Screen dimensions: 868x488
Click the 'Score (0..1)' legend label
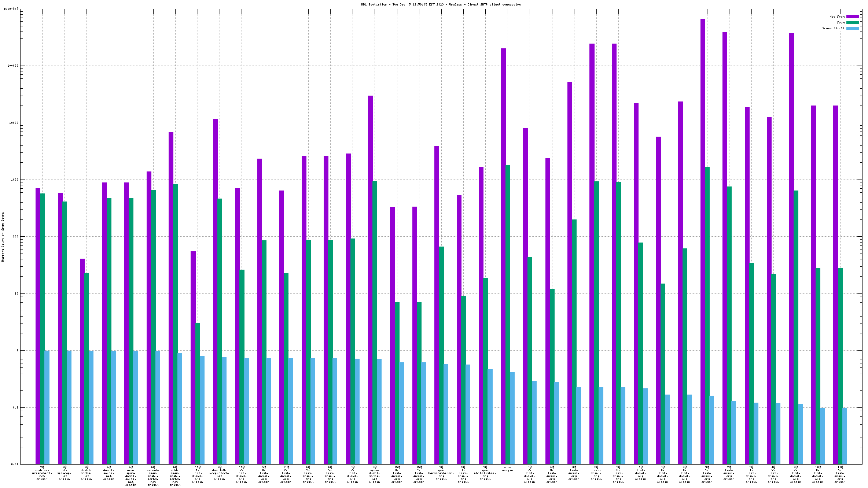coord(833,28)
